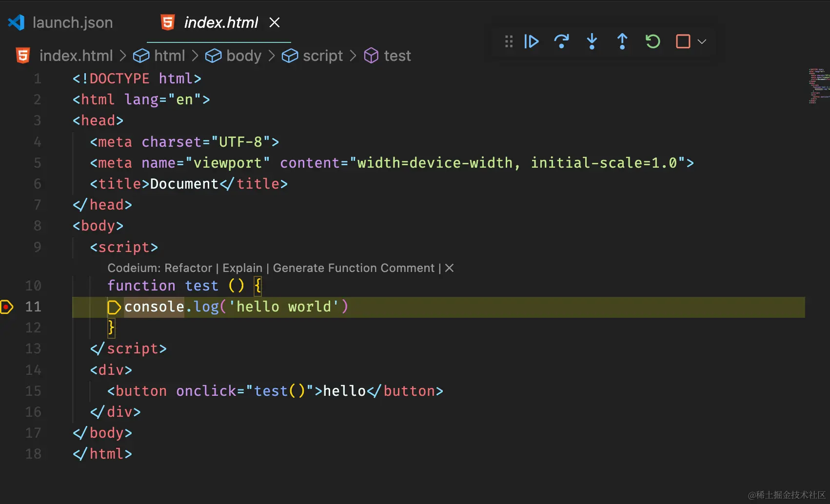
Task: Click 'UTF-8' charset value on line 4
Action: click(240, 142)
